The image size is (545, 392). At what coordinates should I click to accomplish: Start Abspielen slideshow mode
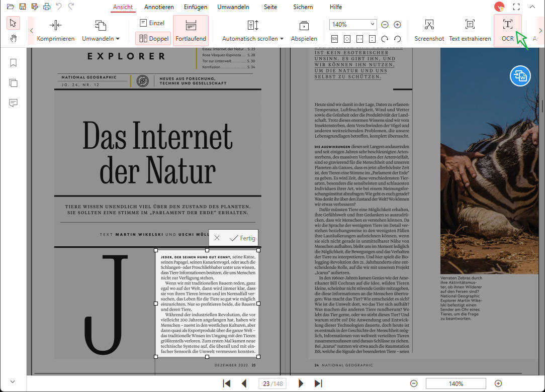point(304,29)
